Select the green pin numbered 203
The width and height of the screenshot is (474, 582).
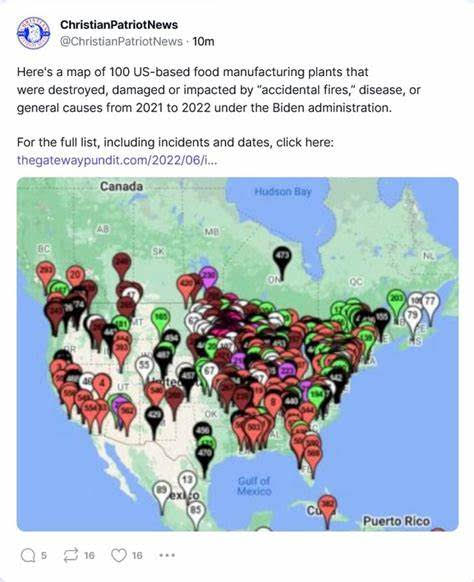point(396,304)
